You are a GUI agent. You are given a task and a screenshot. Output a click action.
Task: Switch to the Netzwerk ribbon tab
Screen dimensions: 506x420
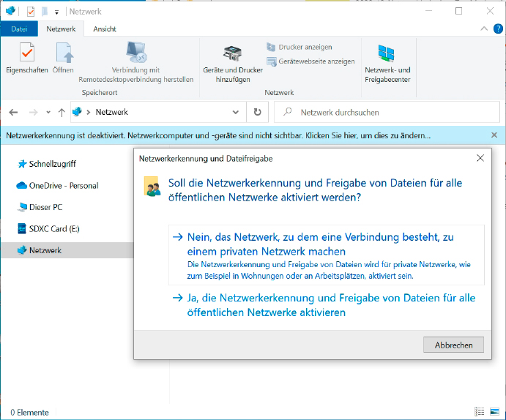(61, 29)
